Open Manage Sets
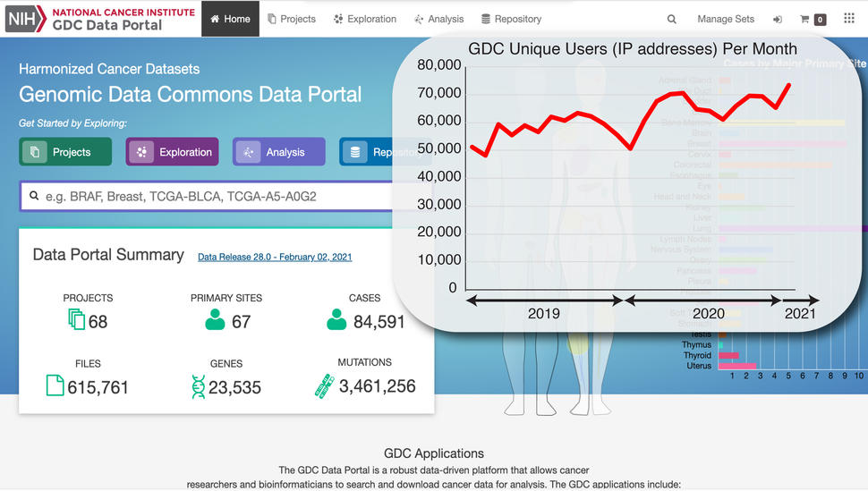868x491 pixels. pyautogui.click(x=726, y=19)
